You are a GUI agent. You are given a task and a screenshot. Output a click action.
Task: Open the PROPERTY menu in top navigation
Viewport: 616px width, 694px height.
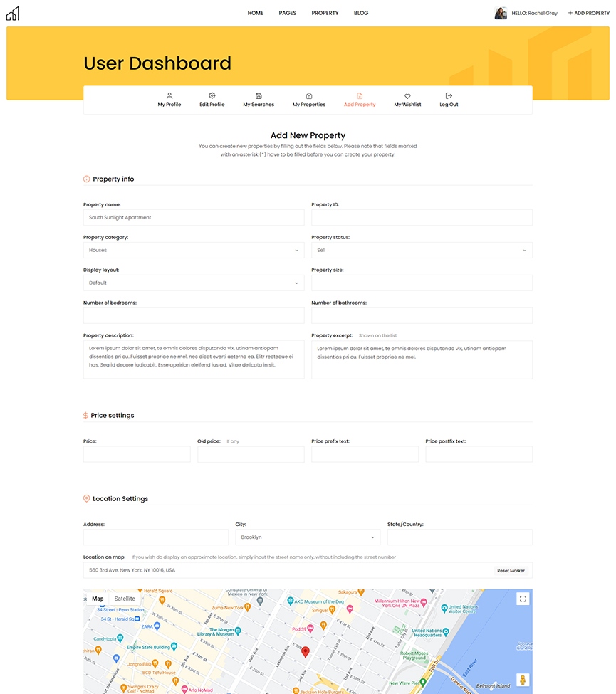325,12
